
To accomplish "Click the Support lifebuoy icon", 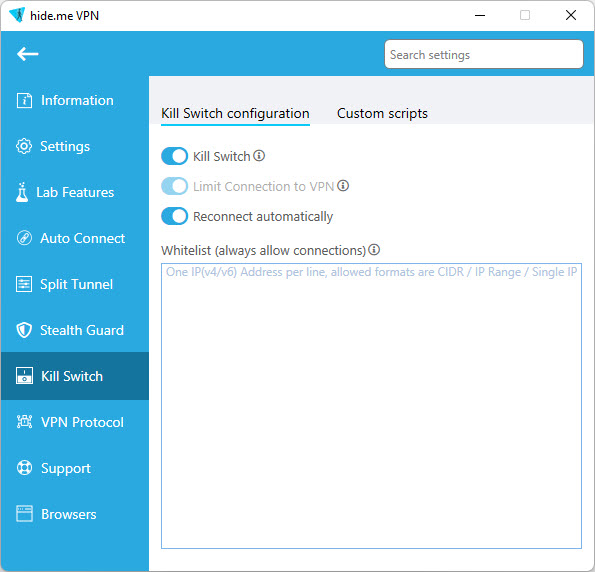I will click(24, 468).
